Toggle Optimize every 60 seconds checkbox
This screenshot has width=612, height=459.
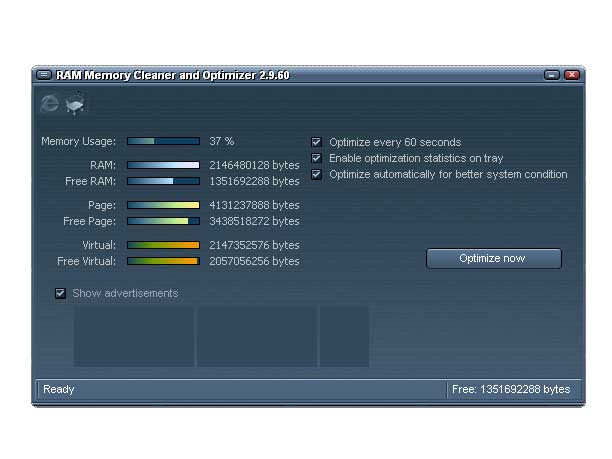pyautogui.click(x=316, y=142)
